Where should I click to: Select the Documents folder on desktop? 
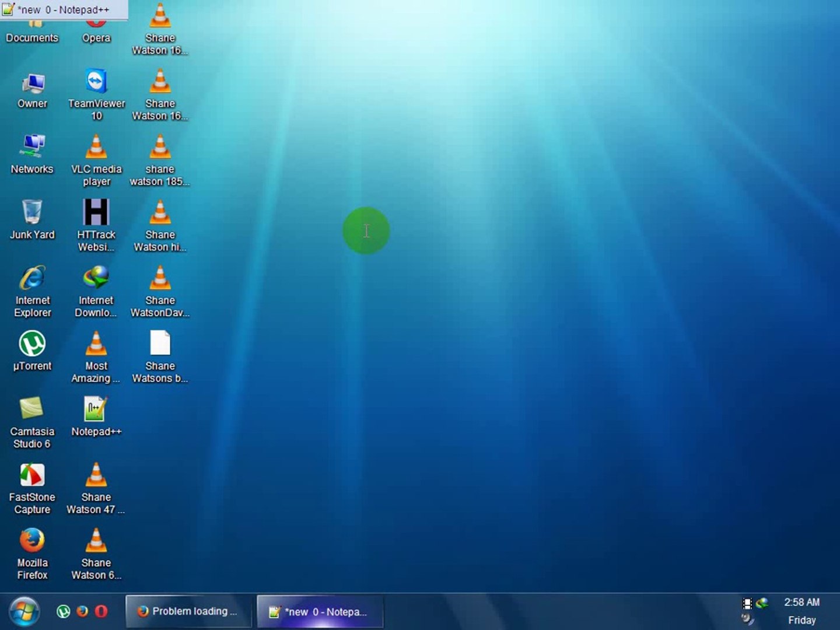pyautogui.click(x=32, y=32)
